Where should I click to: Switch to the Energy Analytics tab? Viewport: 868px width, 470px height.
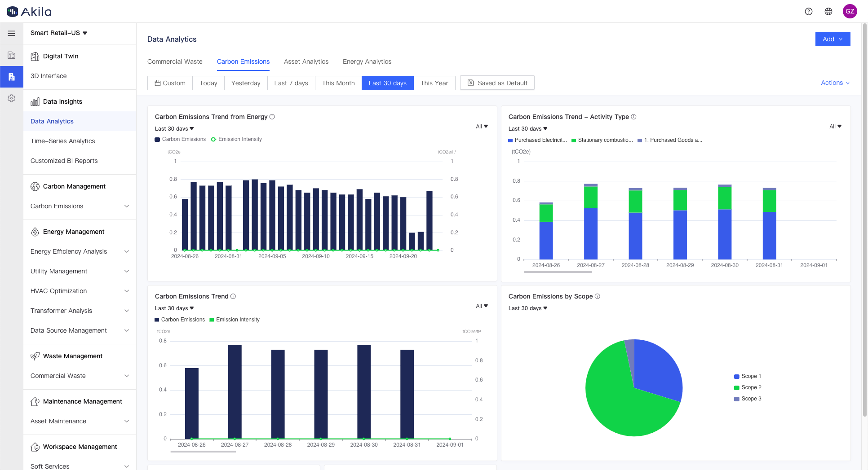(x=367, y=61)
